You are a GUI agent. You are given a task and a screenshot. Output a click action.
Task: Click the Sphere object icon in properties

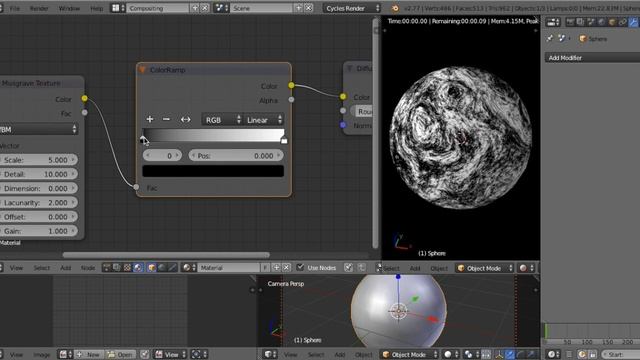click(583, 39)
